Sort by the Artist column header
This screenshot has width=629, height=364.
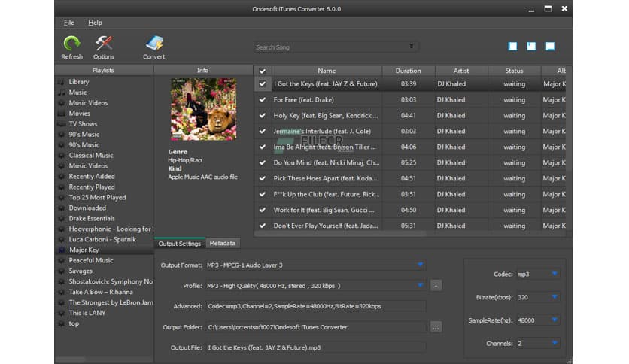tap(461, 71)
